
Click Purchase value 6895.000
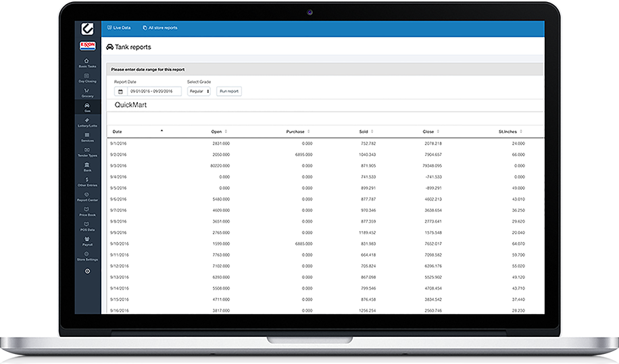(x=303, y=155)
